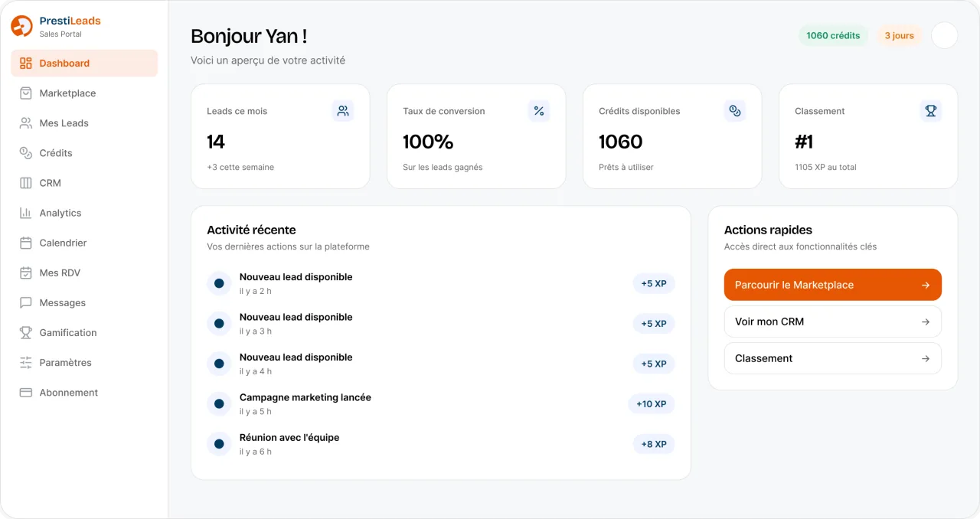Open Mes Leads section
980x519 pixels.
click(x=84, y=123)
